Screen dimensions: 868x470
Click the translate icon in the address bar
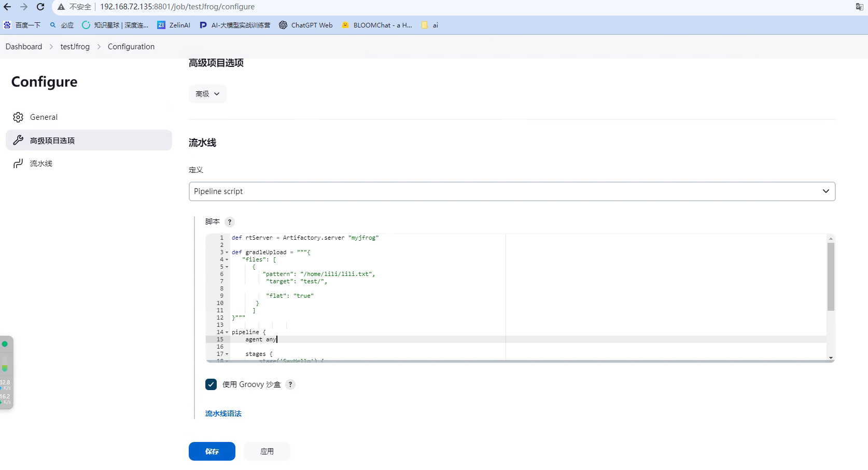tap(859, 7)
